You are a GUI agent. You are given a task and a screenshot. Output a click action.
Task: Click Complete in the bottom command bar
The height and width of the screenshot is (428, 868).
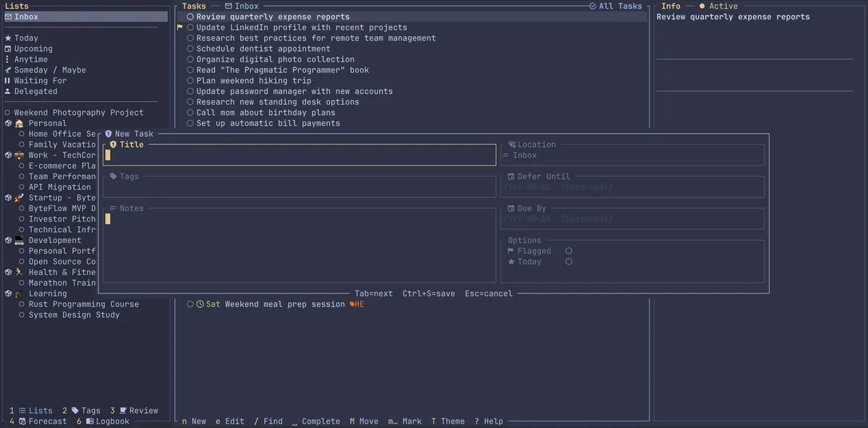coord(316,421)
